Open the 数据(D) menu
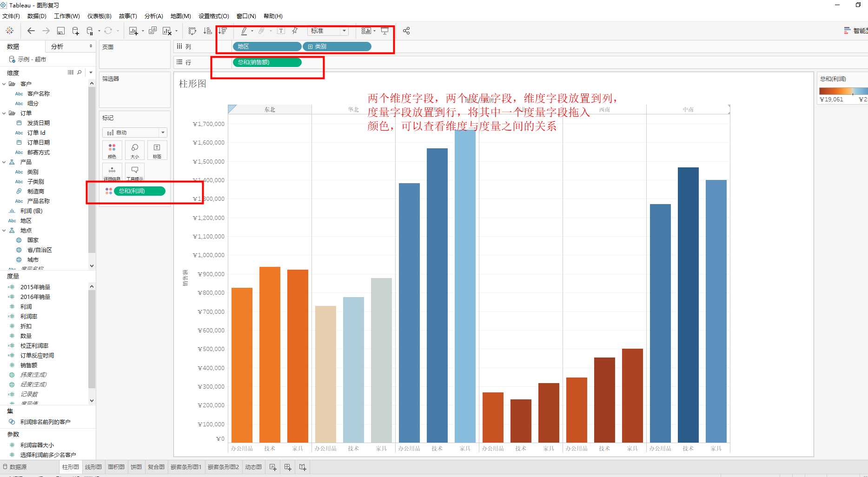 pos(37,16)
